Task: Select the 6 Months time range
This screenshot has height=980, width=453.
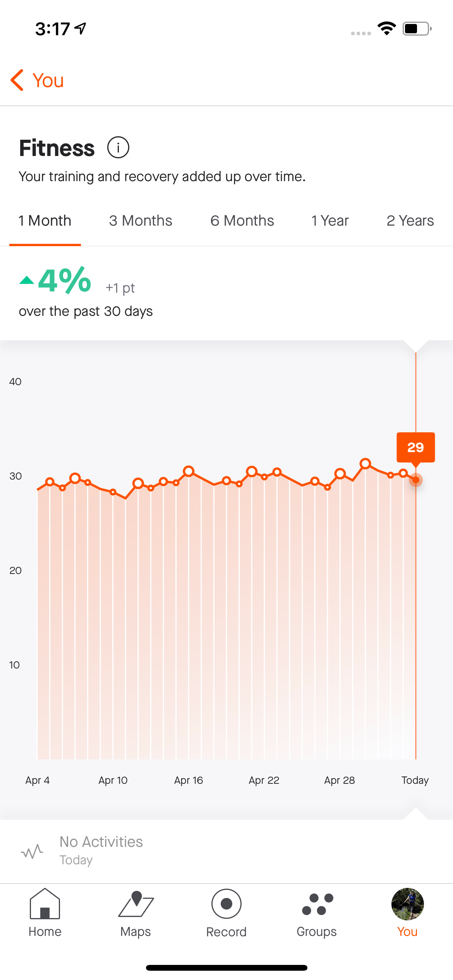Action: pos(242,221)
